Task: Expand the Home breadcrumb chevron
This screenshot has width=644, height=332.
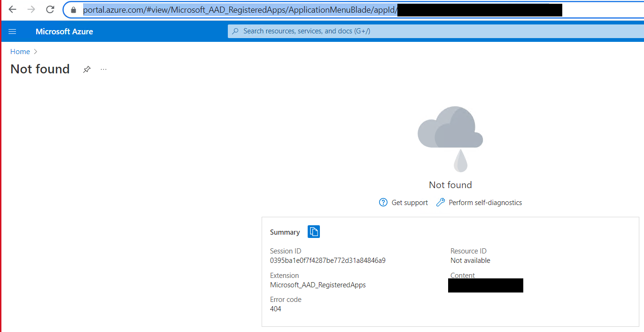Action: (x=35, y=51)
